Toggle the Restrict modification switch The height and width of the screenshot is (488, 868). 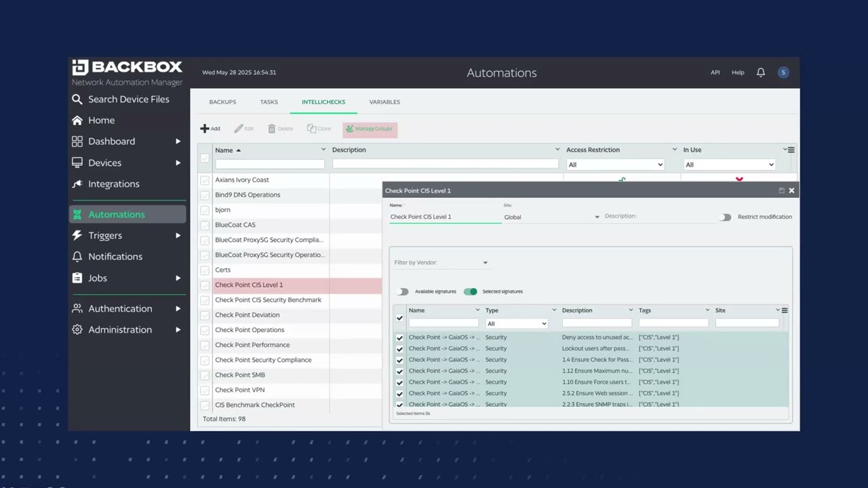(x=726, y=217)
